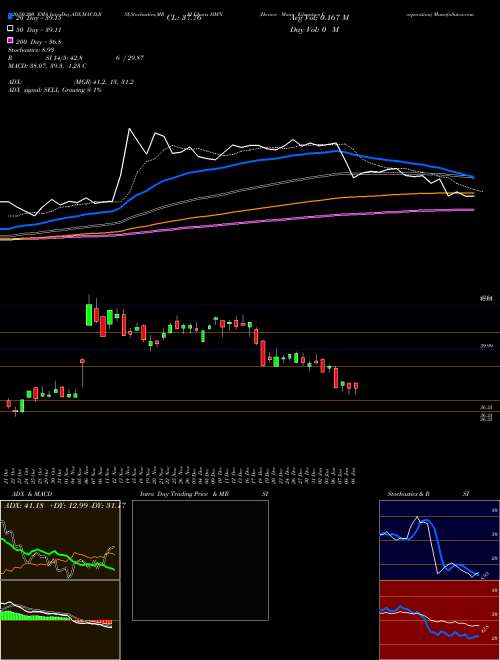This screenshot has width=500, height=660.
Task: Click the MACD histogram chart thumbnail
Action: (x=60, y=620)
